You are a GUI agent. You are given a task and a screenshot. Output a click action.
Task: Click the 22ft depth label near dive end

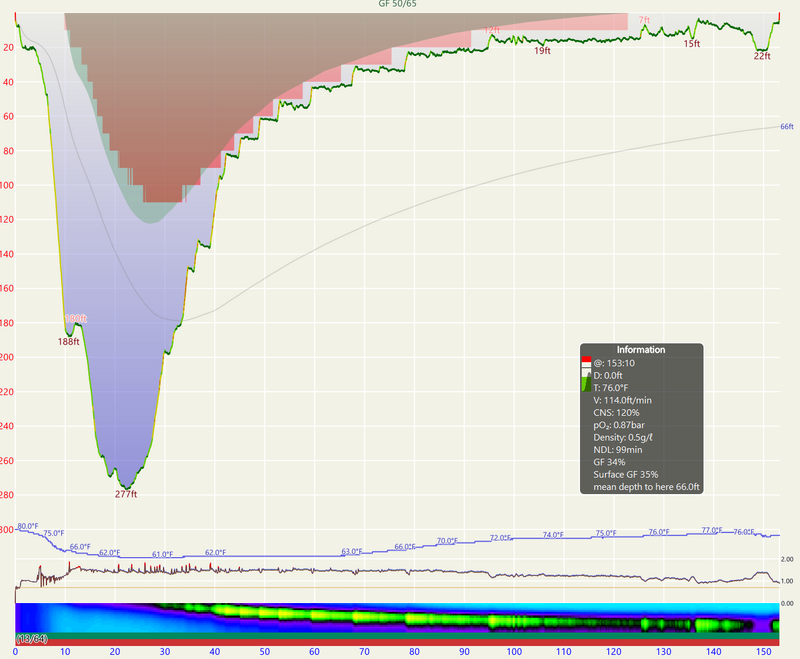(762, 57)
